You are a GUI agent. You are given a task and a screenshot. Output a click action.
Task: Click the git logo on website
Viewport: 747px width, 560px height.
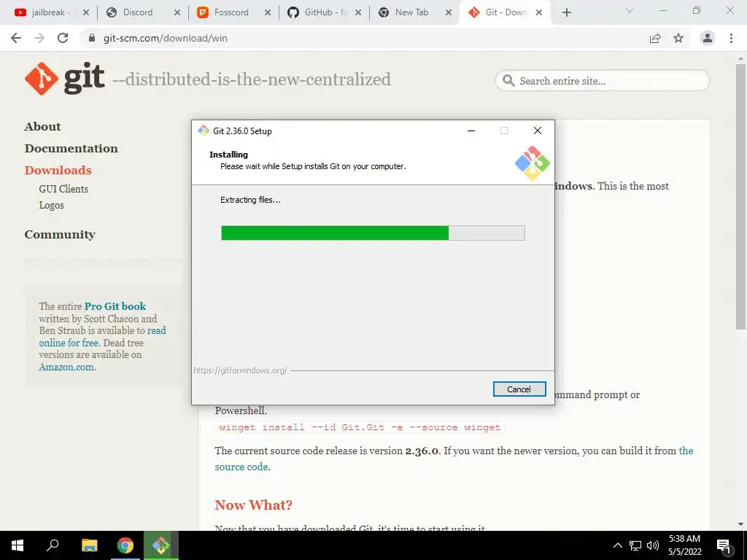coord(65,79)
